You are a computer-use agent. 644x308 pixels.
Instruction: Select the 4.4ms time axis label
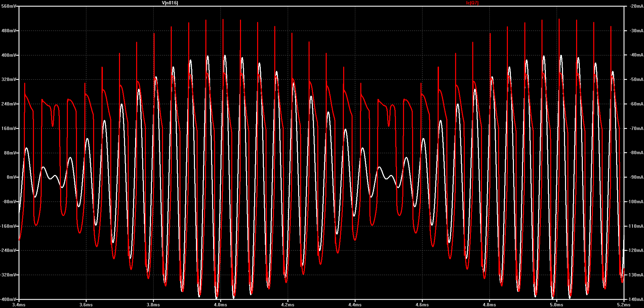pos(355,305)
